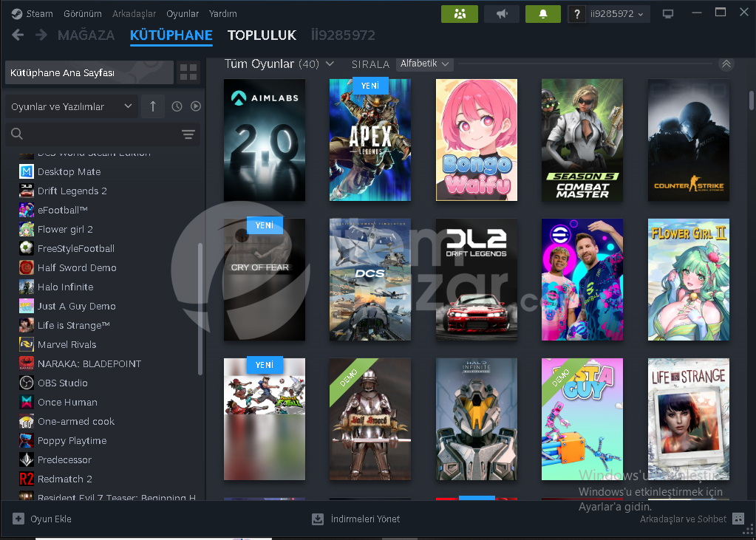
Task: Toggle recent activity clock filter
Action: coord(177,106)
